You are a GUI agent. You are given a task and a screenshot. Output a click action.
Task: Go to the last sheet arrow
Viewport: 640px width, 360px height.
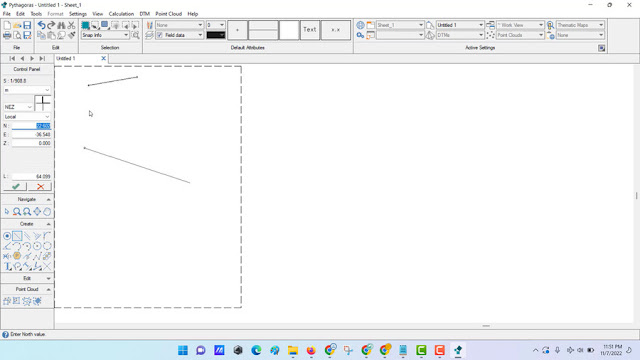click(42, 58)
